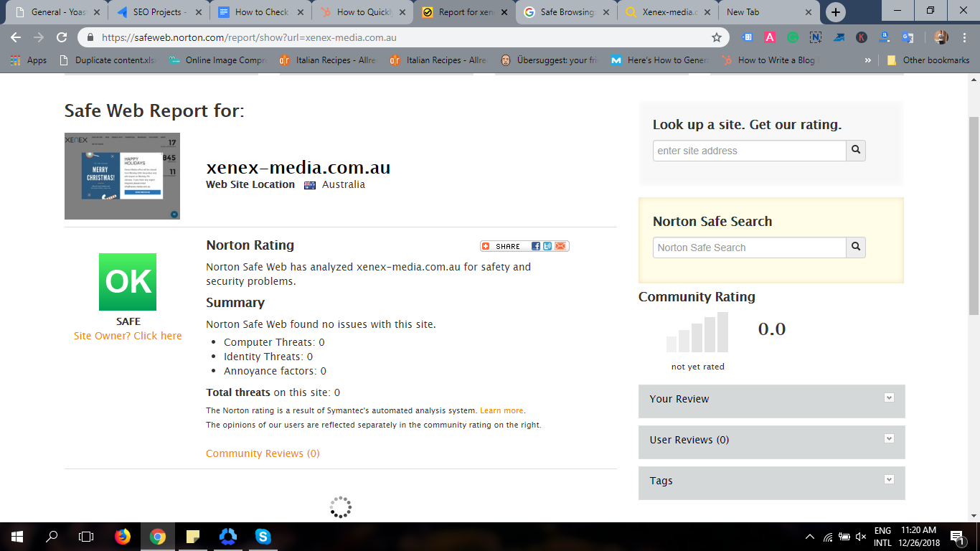The image size is (980, 551).
Task: Open the Online Image Compressor bookmark
Action: pyautogui.click(x=218, y=60)
